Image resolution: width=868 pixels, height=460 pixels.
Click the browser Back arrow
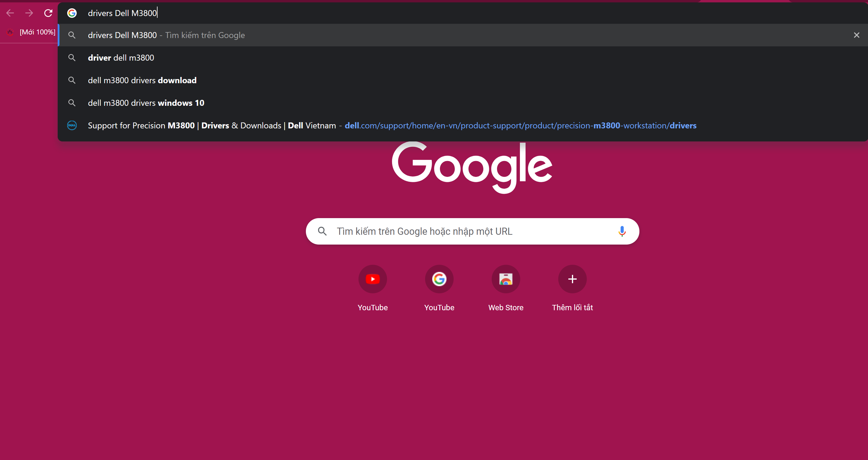click(10, 13)
